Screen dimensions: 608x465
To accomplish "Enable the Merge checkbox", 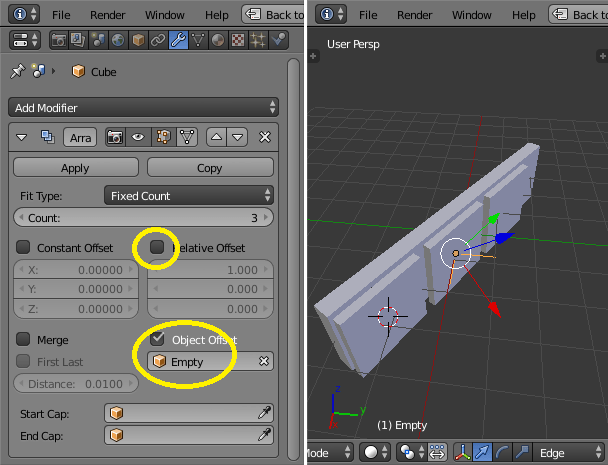I will coord(23,339).
